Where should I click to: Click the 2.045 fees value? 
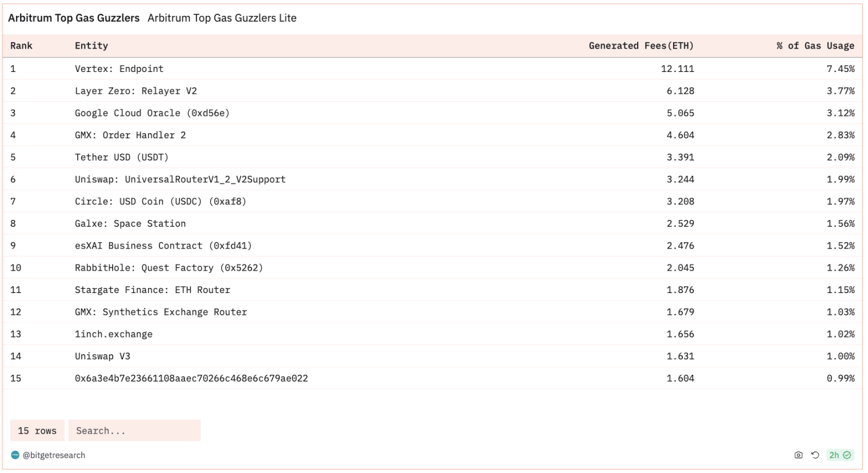tap(681, 268)
